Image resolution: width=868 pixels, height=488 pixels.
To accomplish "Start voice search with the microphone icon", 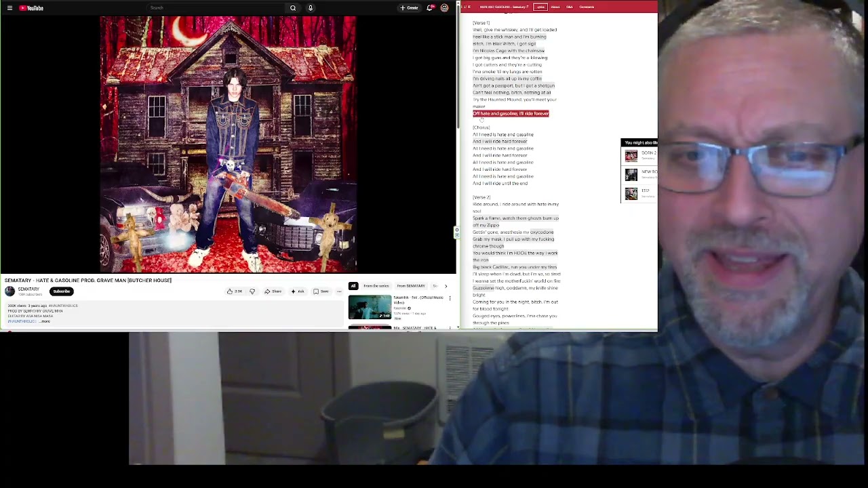I will point(311,8).
